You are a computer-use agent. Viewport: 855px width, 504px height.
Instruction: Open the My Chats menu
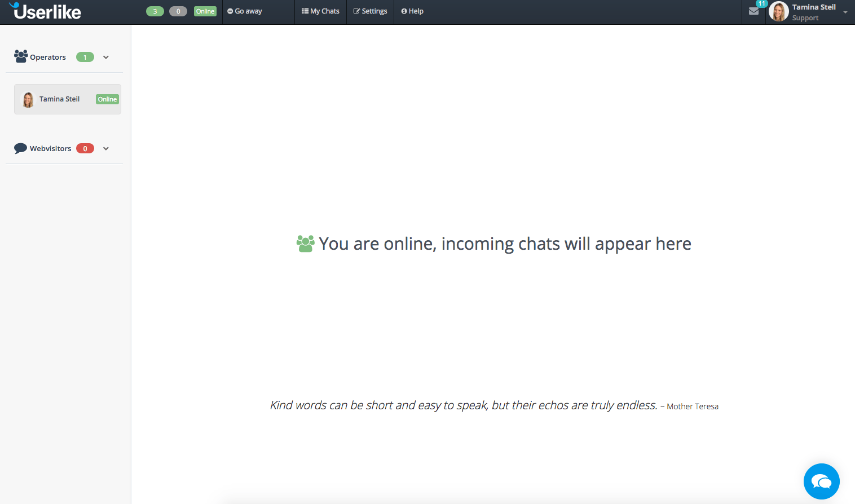pyautogui.click(x=320, y=11)
